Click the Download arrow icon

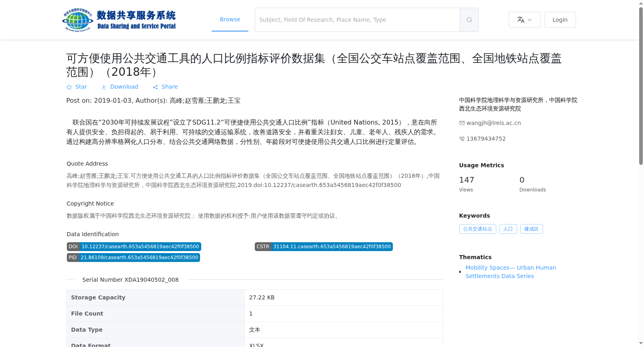(x=104, y=87)
